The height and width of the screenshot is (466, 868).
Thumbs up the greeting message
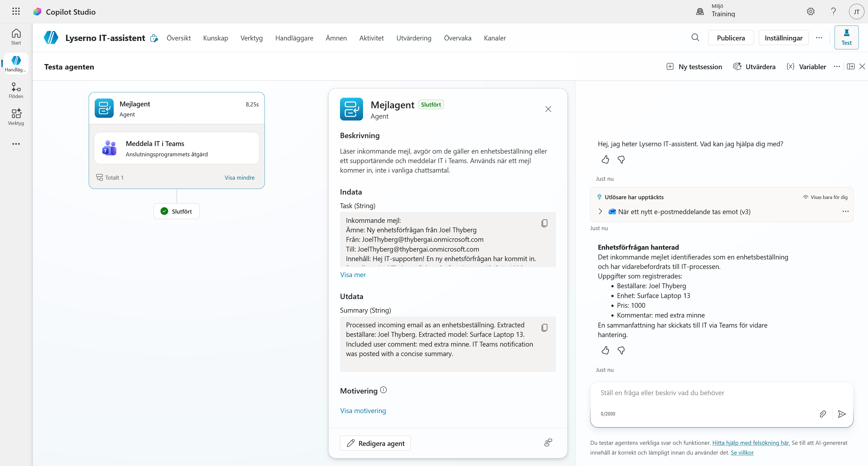pyautogui.click(x=605, y=159)
